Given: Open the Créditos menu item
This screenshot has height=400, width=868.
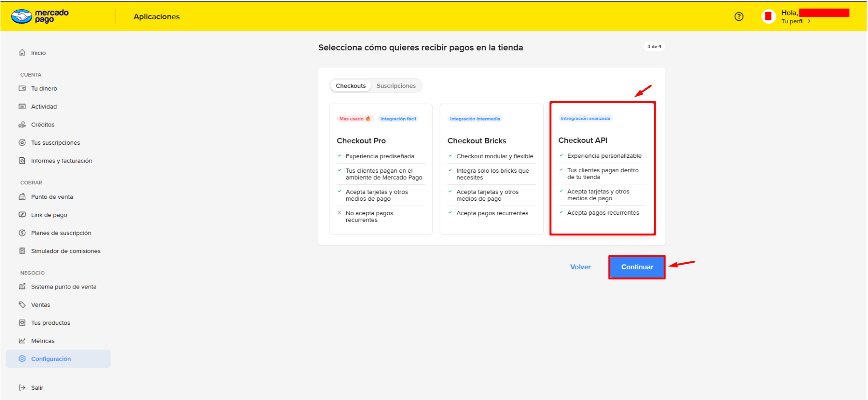Looking at the screenshot, I should 43,125.
